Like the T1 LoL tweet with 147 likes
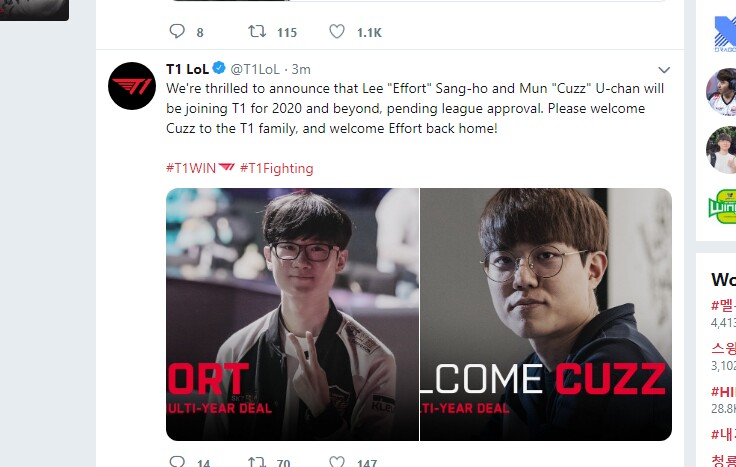The image size is (736, 467). click(x=337, y=462)
